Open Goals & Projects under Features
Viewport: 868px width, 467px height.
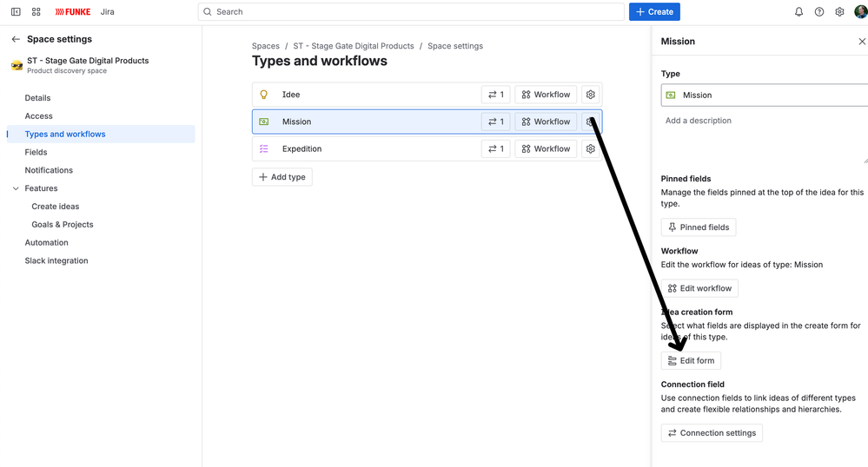pyautogui.click(x=63, y=225)
